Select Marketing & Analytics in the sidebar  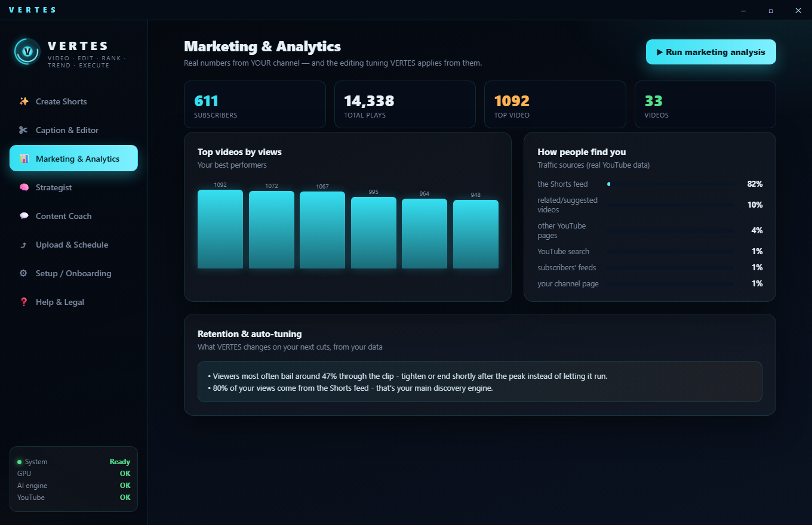73,159
